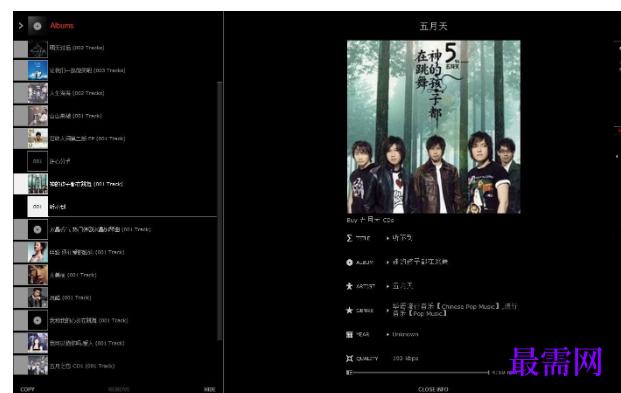Click the Chinese Pop Music genre text
Viewport: 621px width, 393px height.
click(x=469, y=306)
